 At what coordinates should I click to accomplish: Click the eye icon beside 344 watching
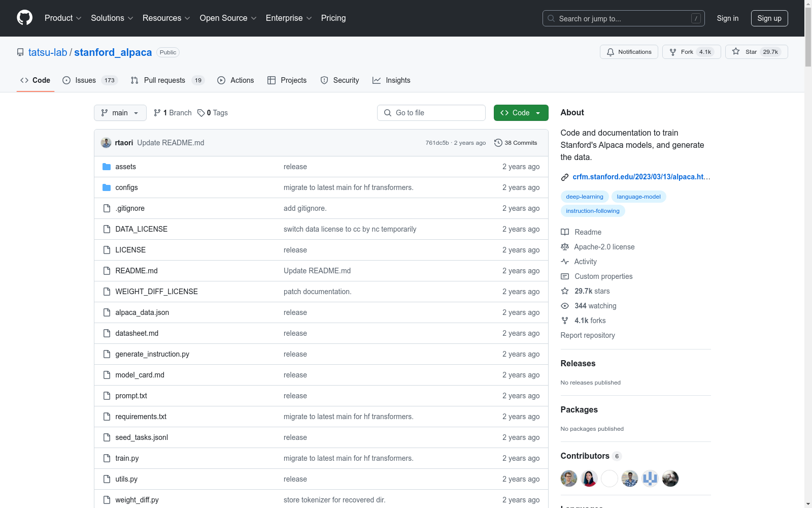click(x=565, y=306)
